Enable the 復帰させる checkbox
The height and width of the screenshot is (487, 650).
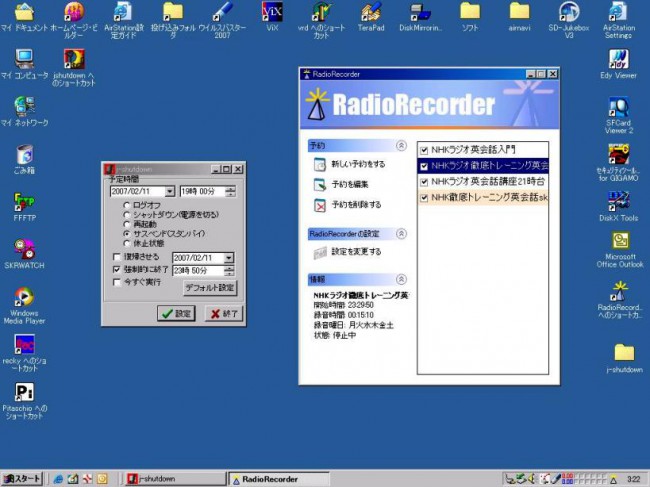point(117,257)
